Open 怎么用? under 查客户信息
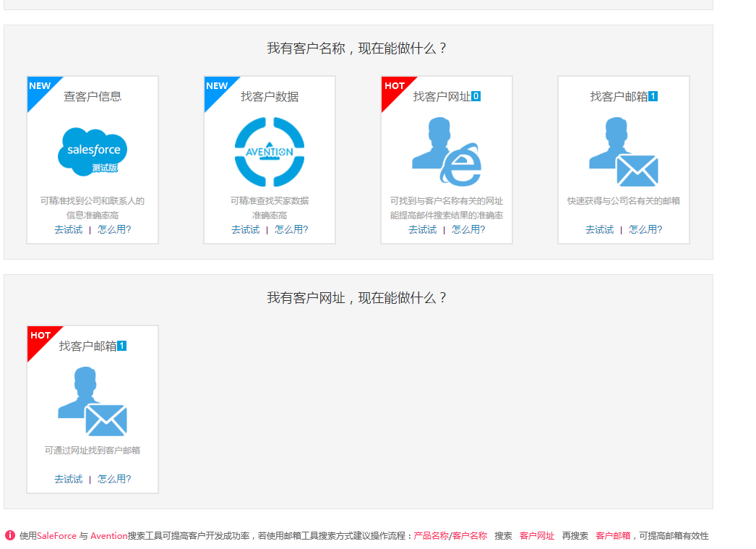The image size is (756, 549). (114, 229)
